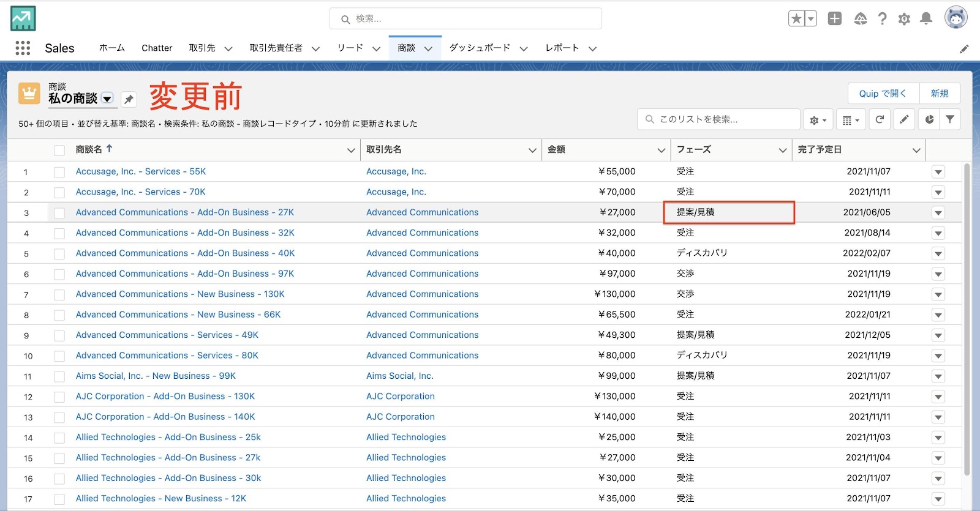Open the user profile avatar
The image size is (980, 511).
point(956,18)
